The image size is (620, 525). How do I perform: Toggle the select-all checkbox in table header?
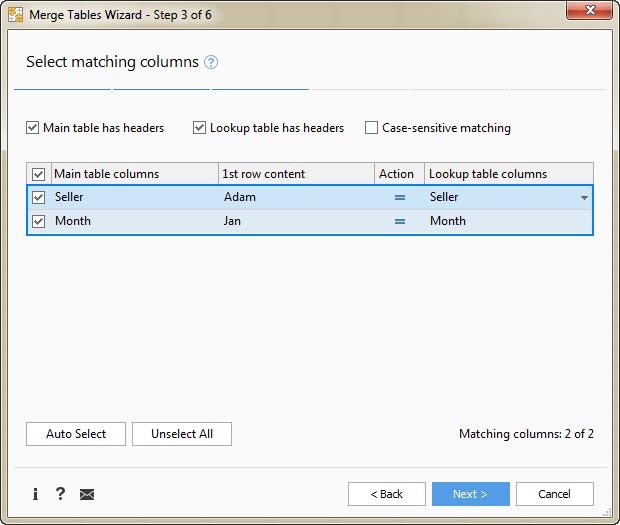(39, 174)
